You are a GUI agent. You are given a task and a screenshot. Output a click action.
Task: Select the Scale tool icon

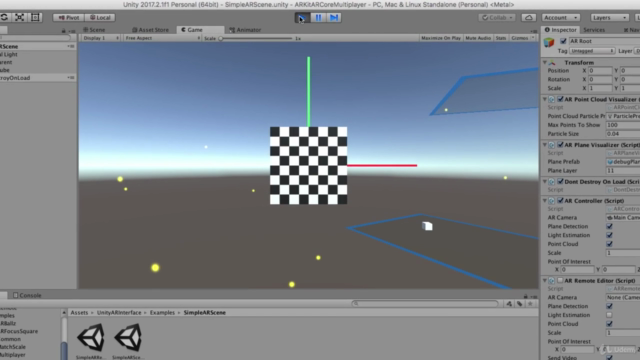coord(19,17)
